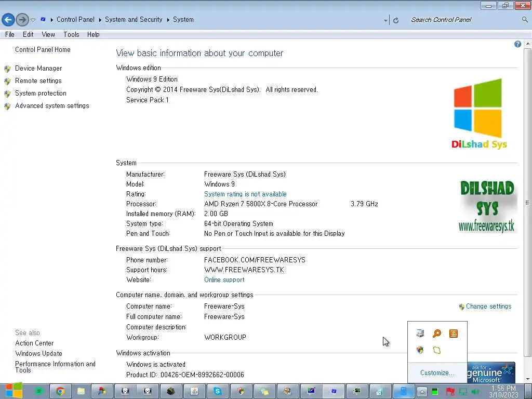Screen dimensions: 532x399
Task: Open the View menu
Action: click(48, 34)
